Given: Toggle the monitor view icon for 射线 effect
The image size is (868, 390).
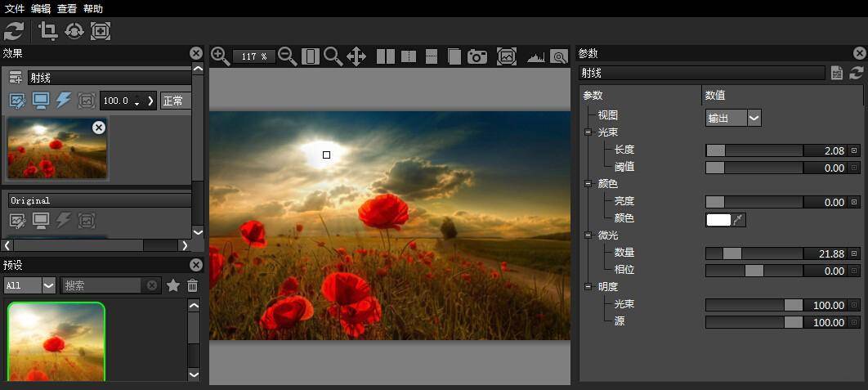Looking at the screenshot, I should point(40,101).
